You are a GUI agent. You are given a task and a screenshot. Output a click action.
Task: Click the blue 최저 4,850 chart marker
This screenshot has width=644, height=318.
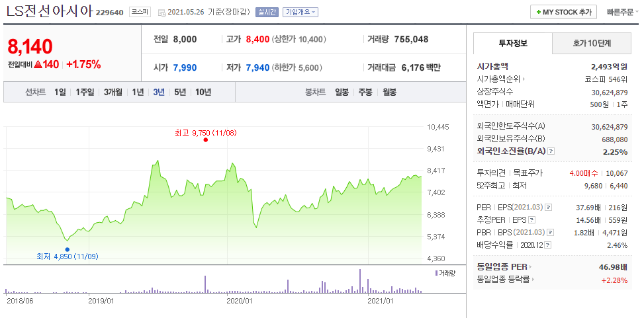click(68, 249)
